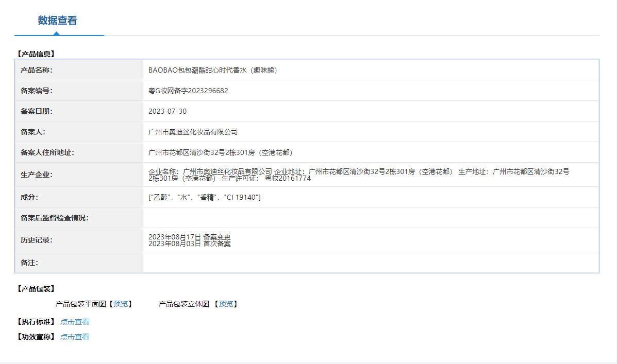Click the 备案人 company name 广州市奥迪丝化妆品有限公司
Image resolution: width=617 pixels, height=364 pixels.
coord(193,132)
